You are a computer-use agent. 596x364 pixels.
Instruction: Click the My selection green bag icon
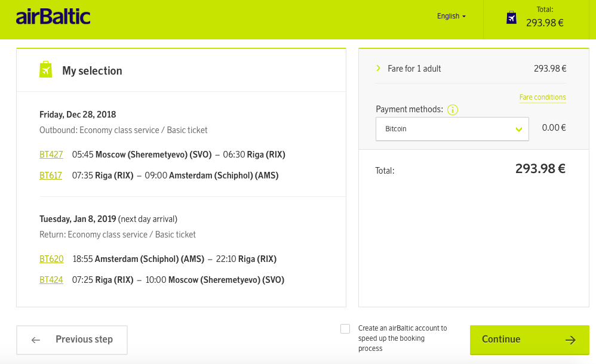45,69
